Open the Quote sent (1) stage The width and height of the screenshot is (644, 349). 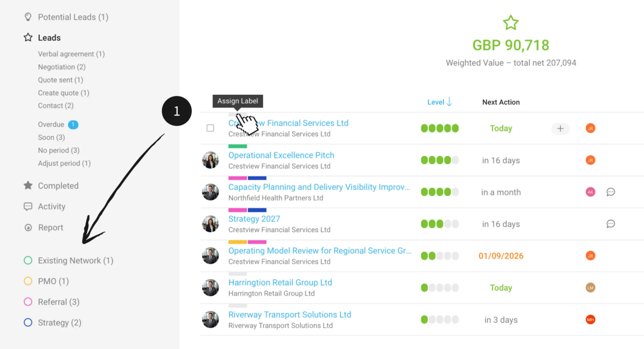(x=60, y=80)
